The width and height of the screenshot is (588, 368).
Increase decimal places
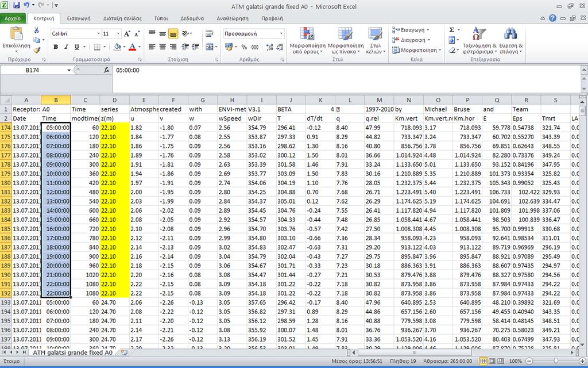(269, 47)
